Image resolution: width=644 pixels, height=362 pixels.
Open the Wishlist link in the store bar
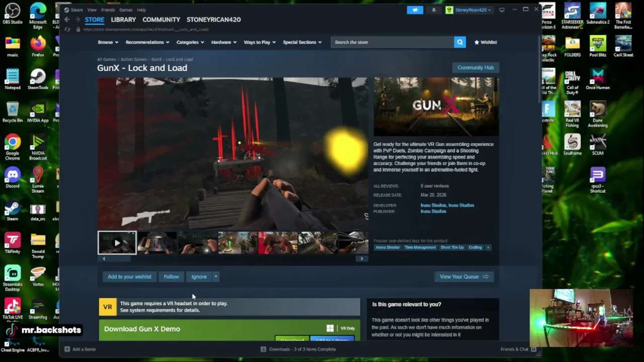(x=486, y=42)
